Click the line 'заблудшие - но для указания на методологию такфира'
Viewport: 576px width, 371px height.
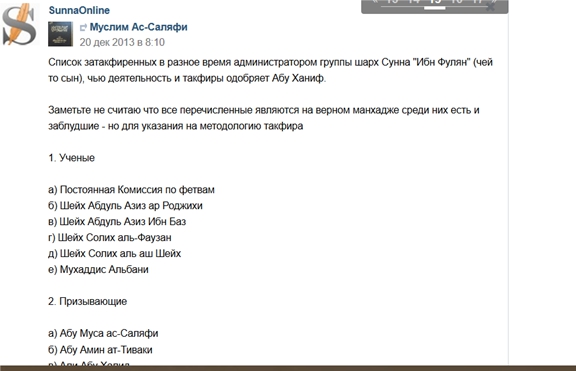176,126
